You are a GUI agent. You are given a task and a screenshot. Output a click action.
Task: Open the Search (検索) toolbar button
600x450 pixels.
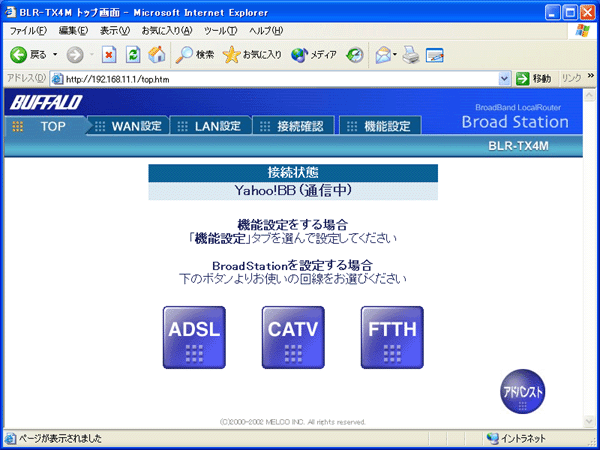pos(195,55)
